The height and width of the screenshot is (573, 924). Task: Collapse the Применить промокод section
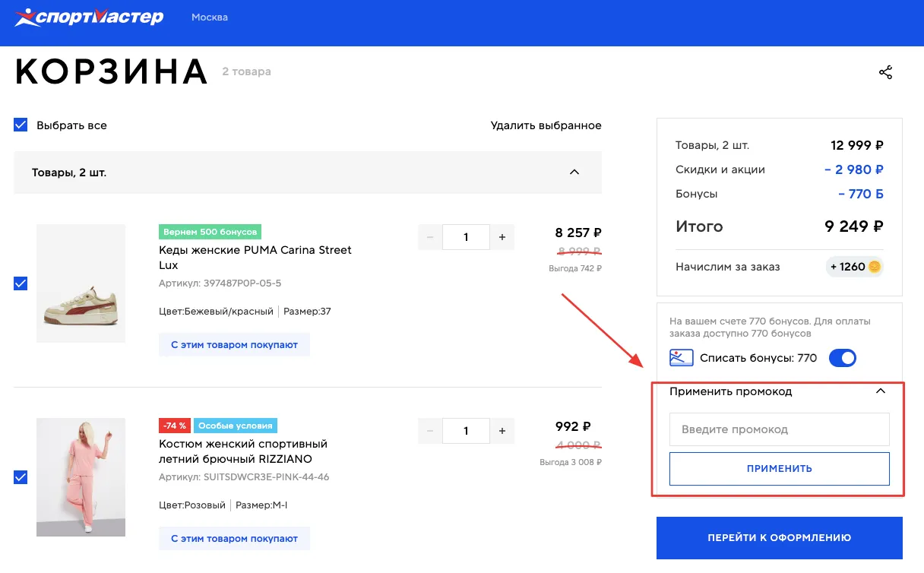click(881, 391)
